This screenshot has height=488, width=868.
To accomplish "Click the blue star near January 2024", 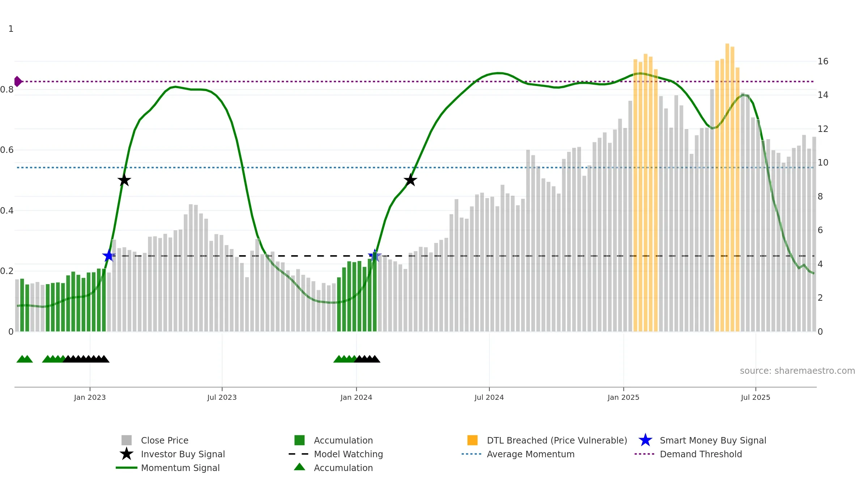I will pos(375,256).
